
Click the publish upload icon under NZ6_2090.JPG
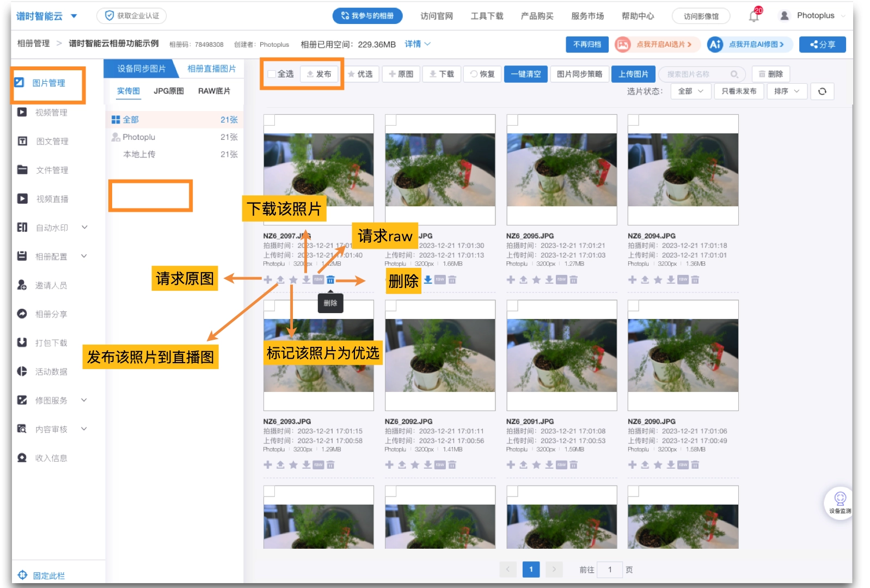pyautogui.click(x=645, y=465)
